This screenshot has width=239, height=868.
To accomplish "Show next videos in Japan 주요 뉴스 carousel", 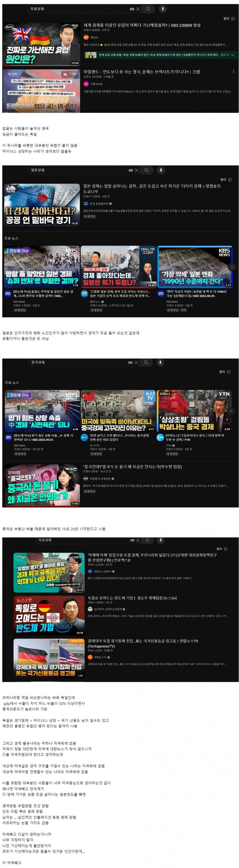I will coord(232,267).
